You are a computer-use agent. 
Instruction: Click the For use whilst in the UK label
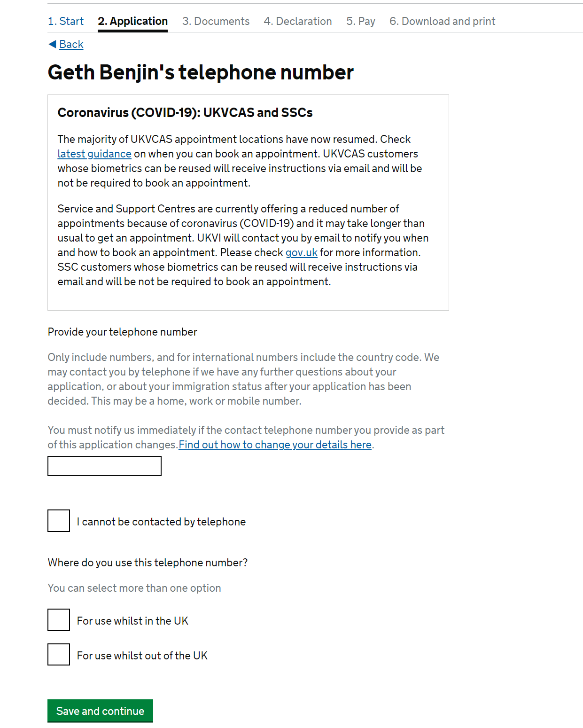[132, 621]
